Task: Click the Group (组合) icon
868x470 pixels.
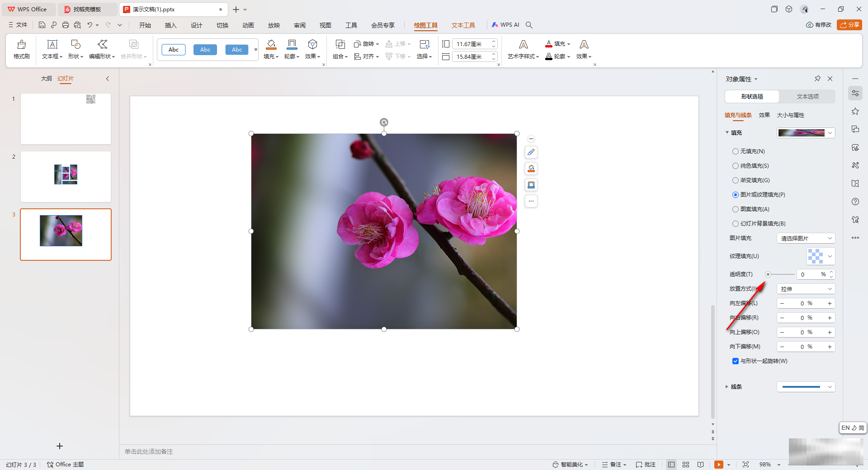Action: pos(340,44)
